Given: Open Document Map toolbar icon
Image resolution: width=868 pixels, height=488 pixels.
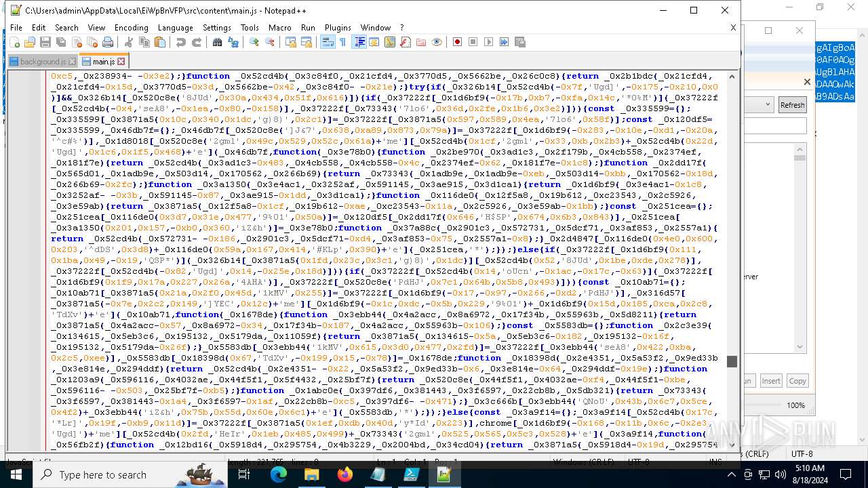Looking at the screenshot, I should 390,42.
